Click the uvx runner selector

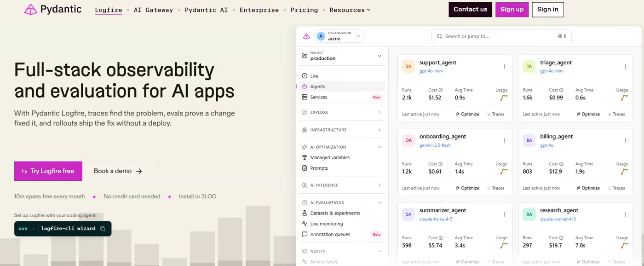[x=27, y=229]
